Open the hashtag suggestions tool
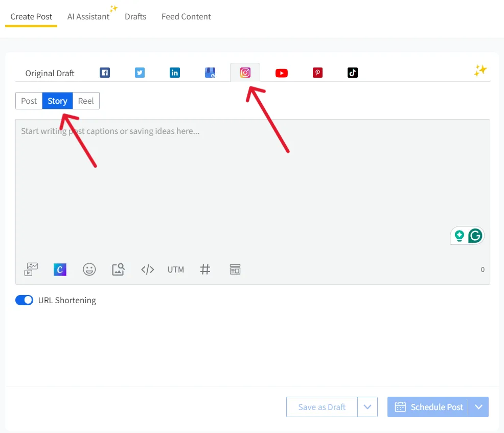The width and height of the screenshot is (504, 433). (205, 269)
